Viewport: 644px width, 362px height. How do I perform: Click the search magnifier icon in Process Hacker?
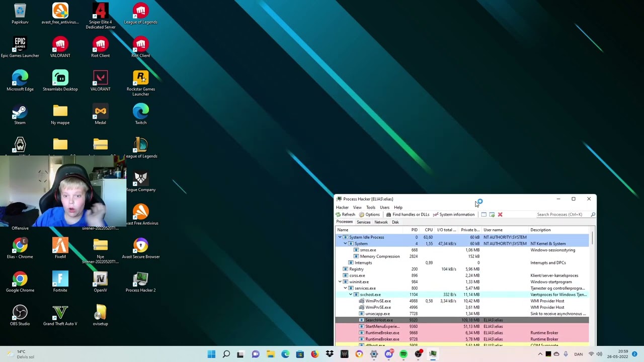(x=593, y=215)
